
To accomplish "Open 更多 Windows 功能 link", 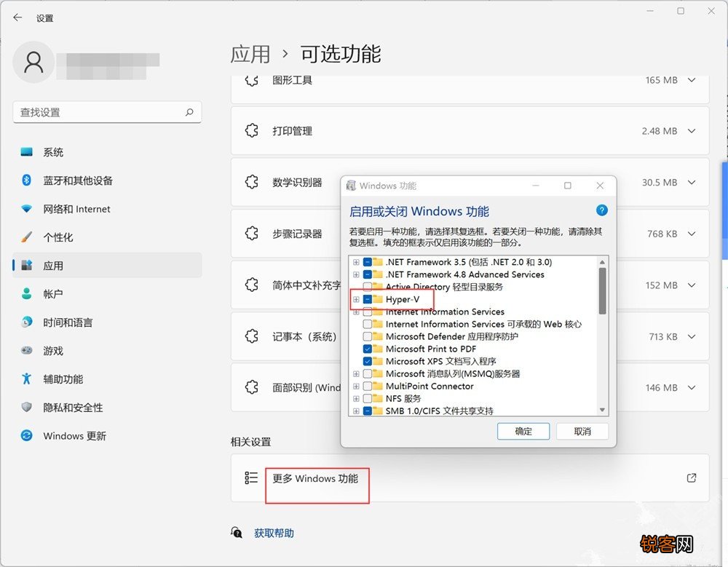I will point(315,478).
